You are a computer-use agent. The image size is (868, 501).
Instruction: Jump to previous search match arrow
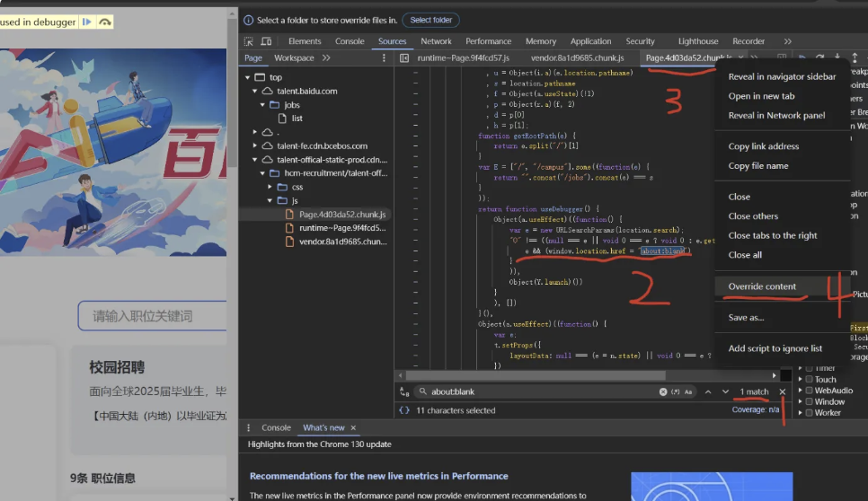coord(706,392)
